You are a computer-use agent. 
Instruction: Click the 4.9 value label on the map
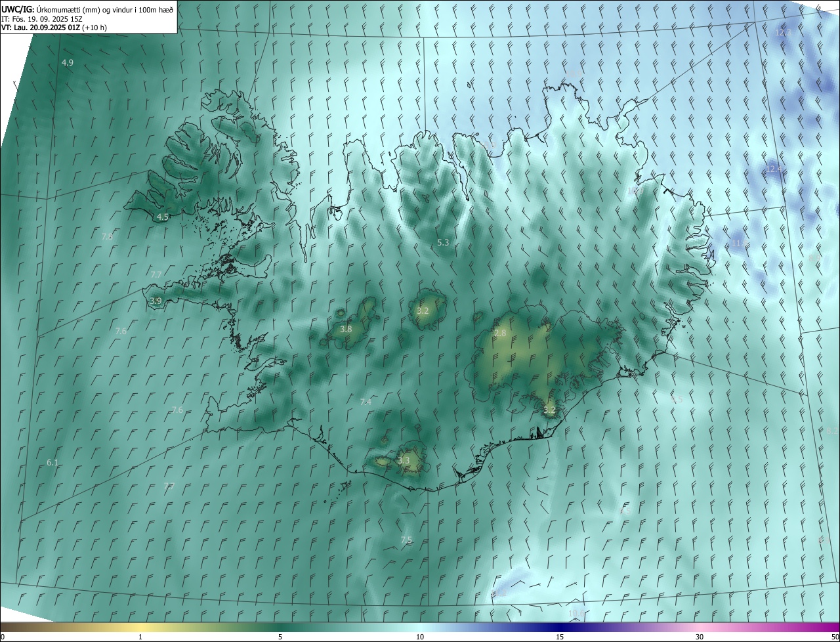point(68,63)
